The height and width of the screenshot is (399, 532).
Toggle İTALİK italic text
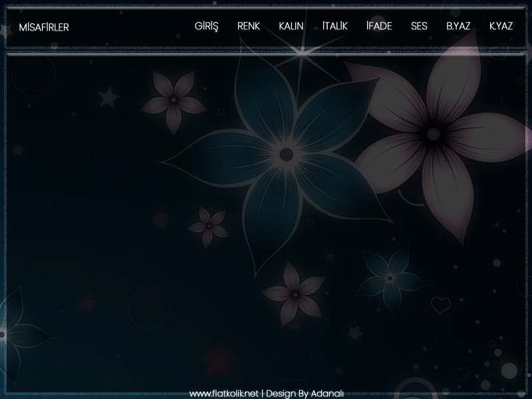coord(334,26)
